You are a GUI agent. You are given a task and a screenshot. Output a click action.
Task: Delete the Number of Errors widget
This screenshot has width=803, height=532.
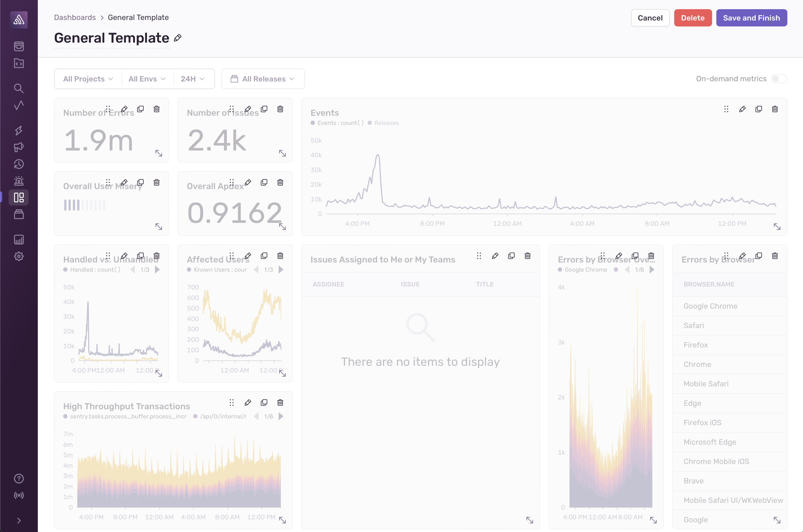click(x=157, y=109)
